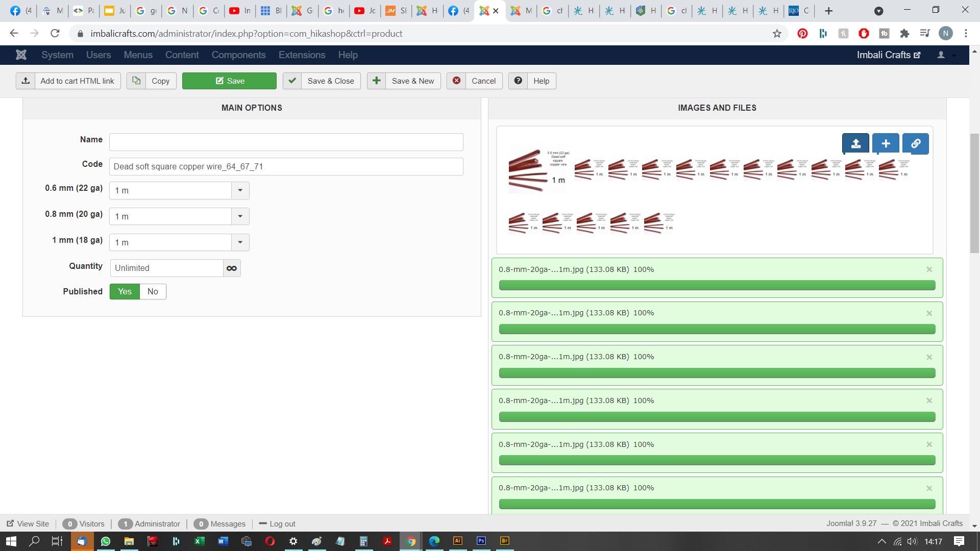Click the Log out link
The image size is (980, 551).
tap(282, 524)
